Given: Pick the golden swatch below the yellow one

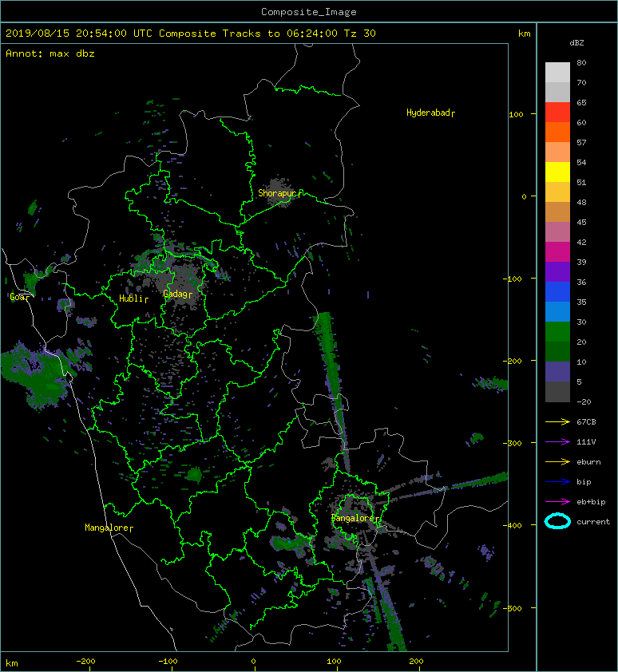Looking at the screenshot, I should coord(557,192).
